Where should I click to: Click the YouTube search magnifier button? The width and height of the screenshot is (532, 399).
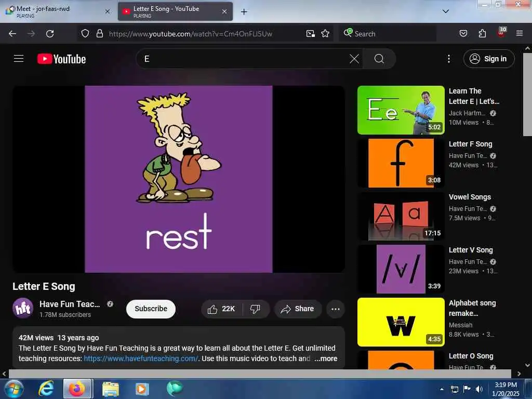coord(379,59)
